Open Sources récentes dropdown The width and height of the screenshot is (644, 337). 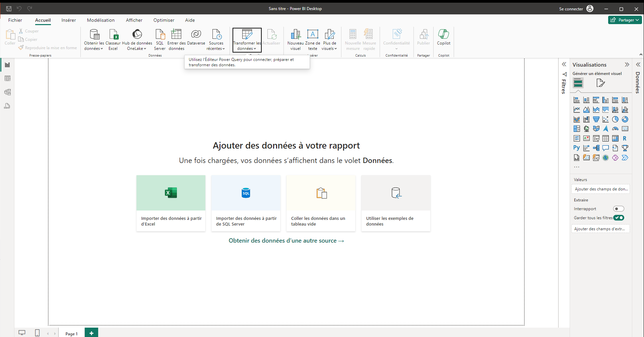click(216, 40)
